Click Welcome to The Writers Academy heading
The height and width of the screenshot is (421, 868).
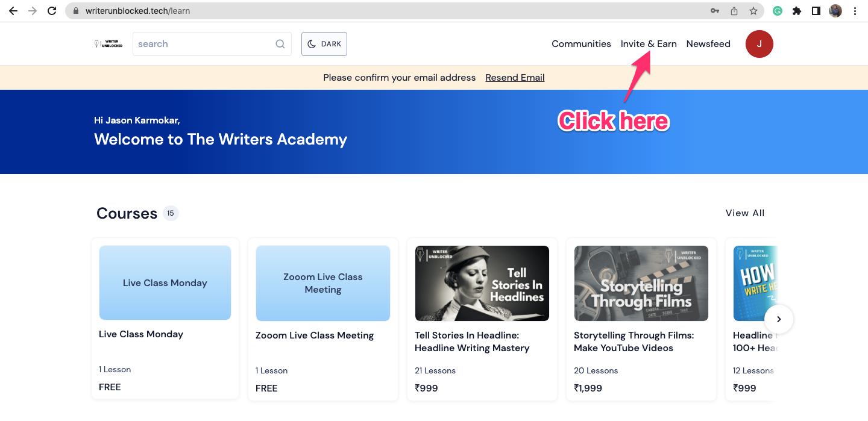click(x=221, y=139)
